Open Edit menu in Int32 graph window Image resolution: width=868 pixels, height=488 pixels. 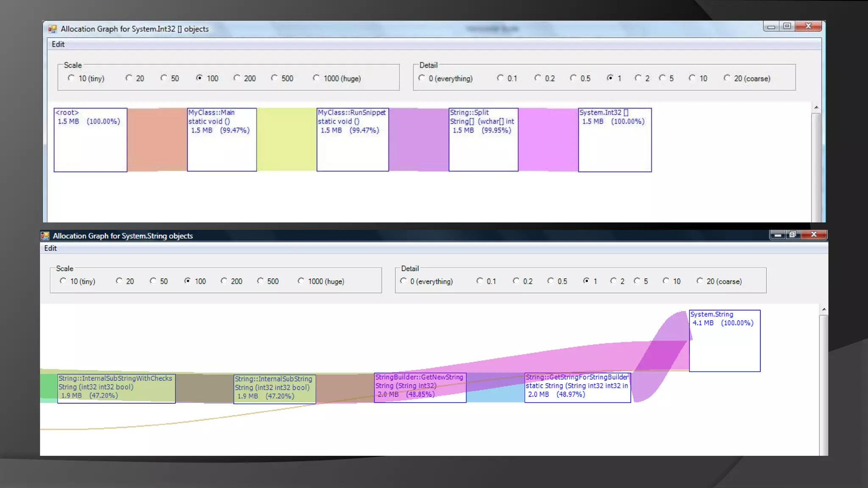(58, 44)
